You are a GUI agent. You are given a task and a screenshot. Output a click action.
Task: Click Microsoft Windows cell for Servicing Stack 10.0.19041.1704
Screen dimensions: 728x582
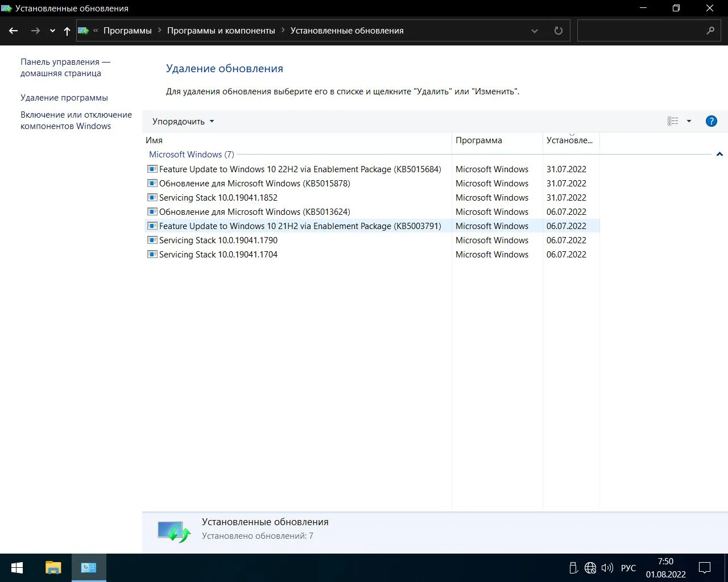point(492,255)
